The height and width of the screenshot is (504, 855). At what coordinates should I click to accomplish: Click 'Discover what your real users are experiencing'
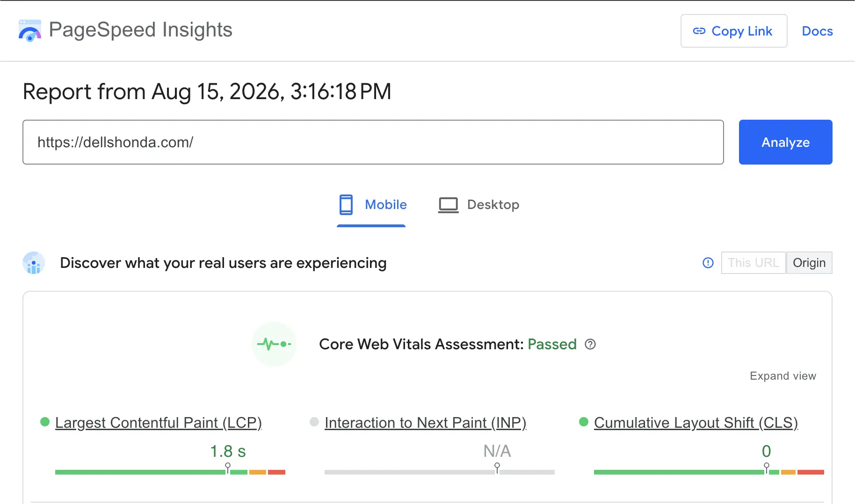click(224, 263)
